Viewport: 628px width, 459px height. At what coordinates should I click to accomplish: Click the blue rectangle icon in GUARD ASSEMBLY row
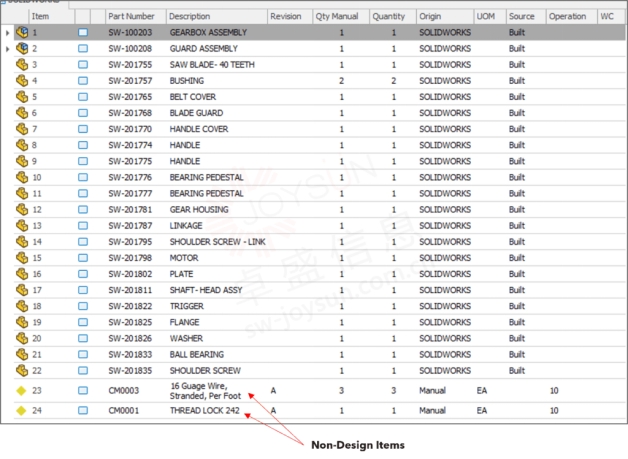click(83, 48)
